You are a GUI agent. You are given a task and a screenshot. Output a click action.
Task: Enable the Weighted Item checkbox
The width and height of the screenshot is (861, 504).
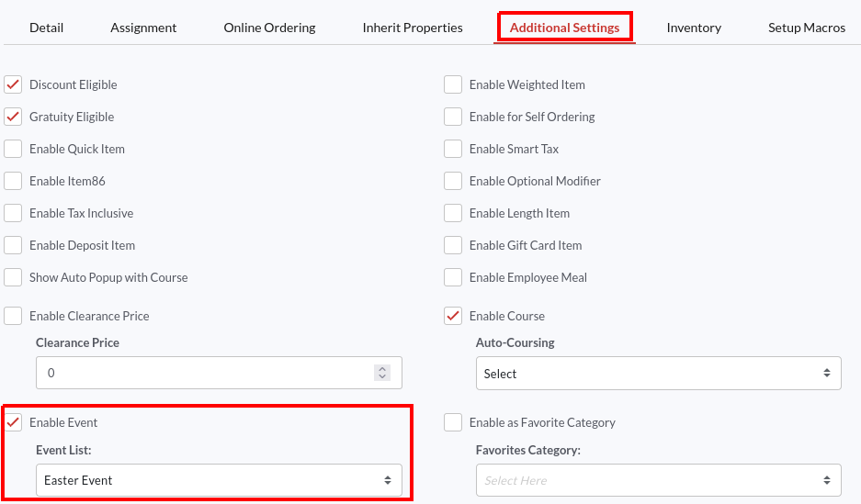(453, 84)
